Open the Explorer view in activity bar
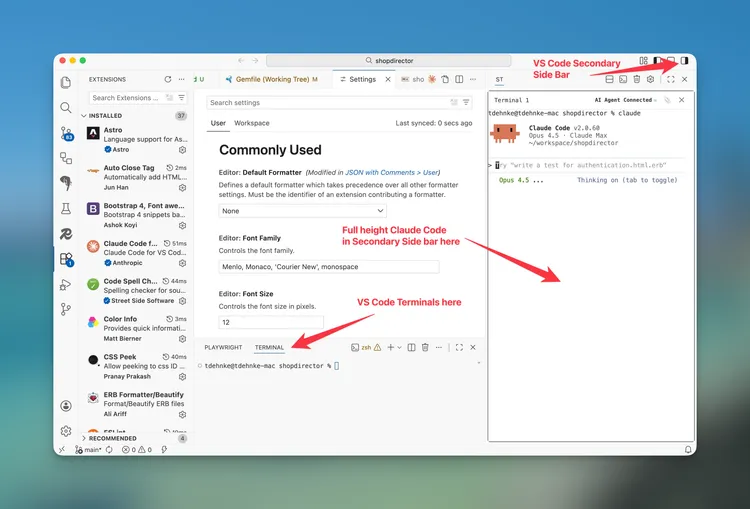Screen dimensions: 750x509 [66, 83]
